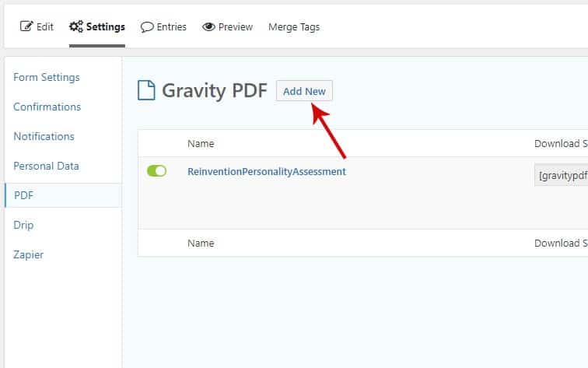Open Confirmations settings section
This screenshot has width=588, height=368.
click(47, 107)
